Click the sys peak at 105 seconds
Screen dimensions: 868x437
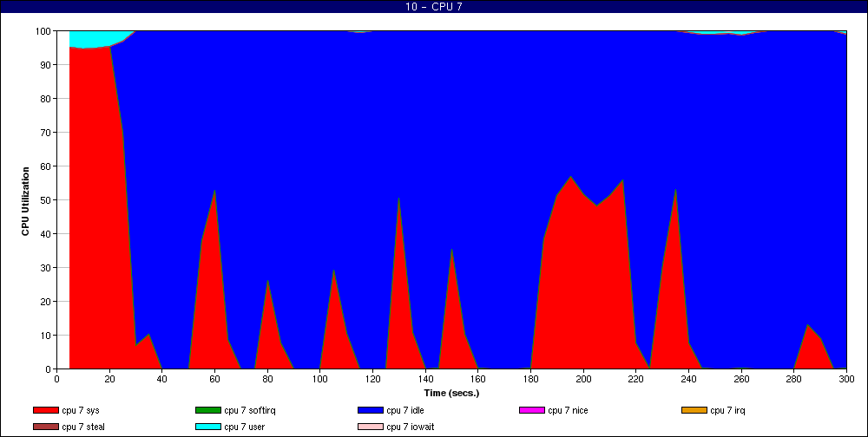[x=333, y=270]
